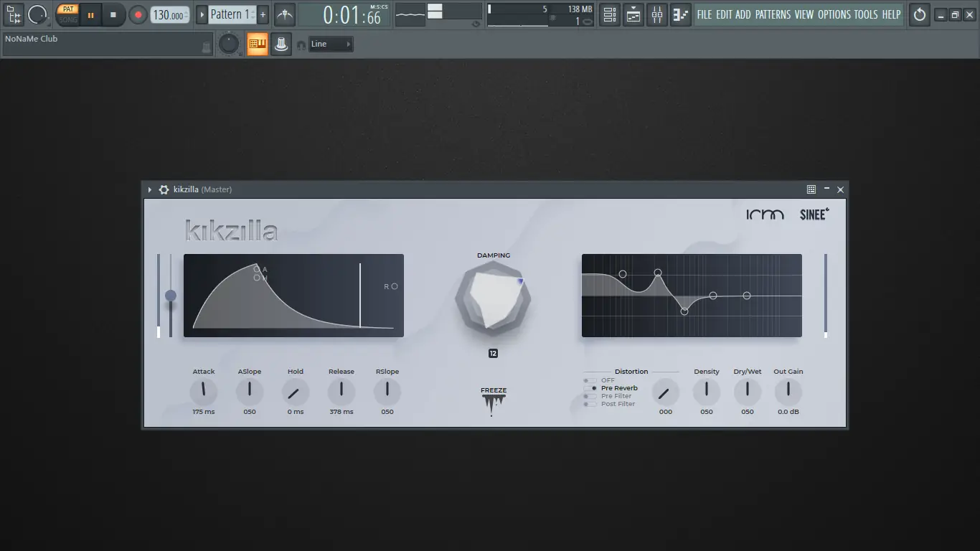
Task: Switch to SONG mode
Action: 67,19
